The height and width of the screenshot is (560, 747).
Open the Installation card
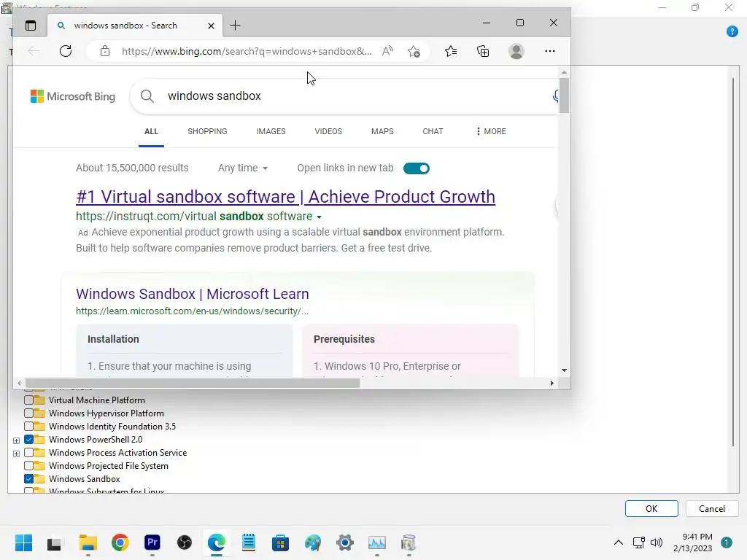click(x=185, y=351)
